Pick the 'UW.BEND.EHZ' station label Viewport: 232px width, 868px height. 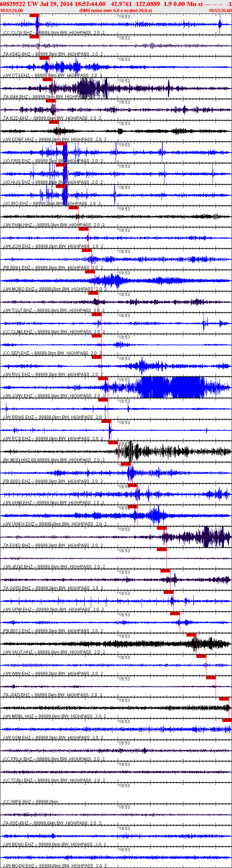[19, 845]
